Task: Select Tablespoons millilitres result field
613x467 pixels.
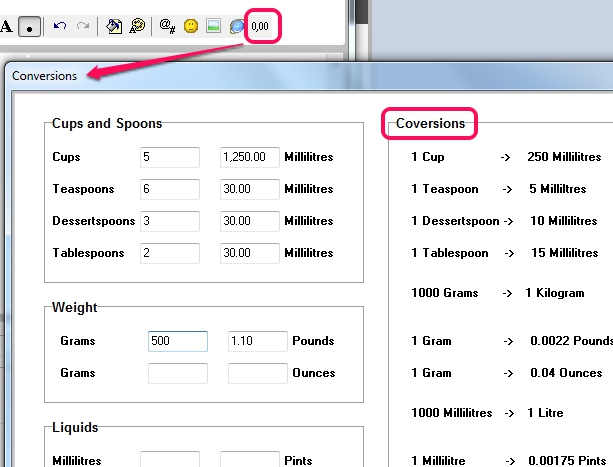Action: (250, 253)
